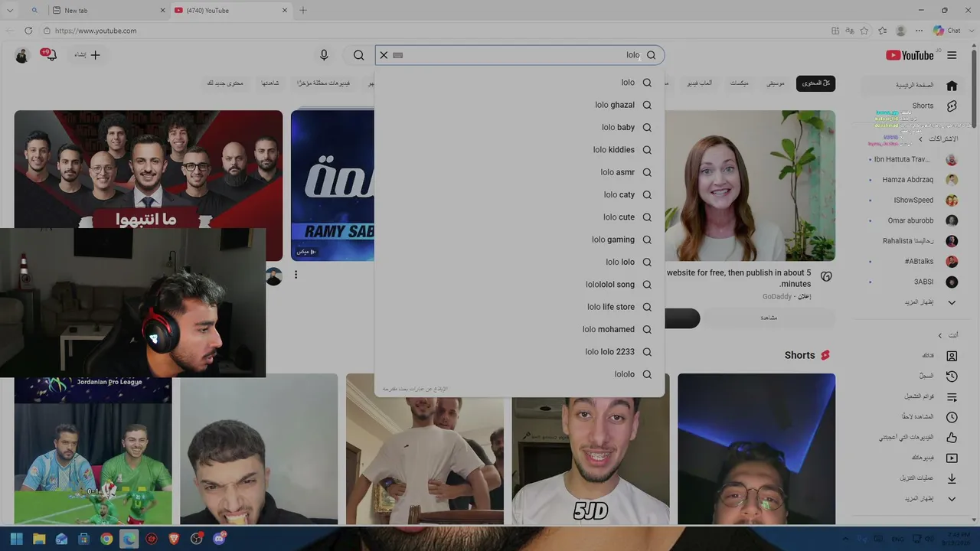Select the video games filter chip
980x551 pixels.
(699, 83)
